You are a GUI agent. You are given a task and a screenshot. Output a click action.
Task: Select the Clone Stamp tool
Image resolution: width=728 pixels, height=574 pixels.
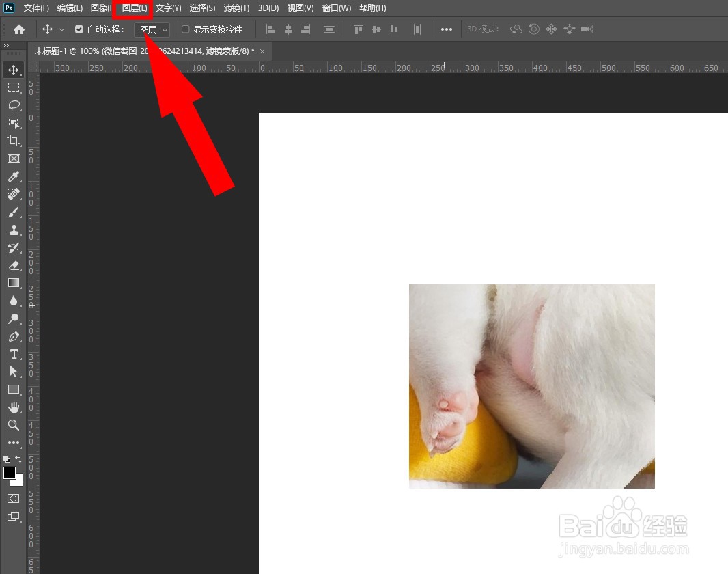click(14, 230)
